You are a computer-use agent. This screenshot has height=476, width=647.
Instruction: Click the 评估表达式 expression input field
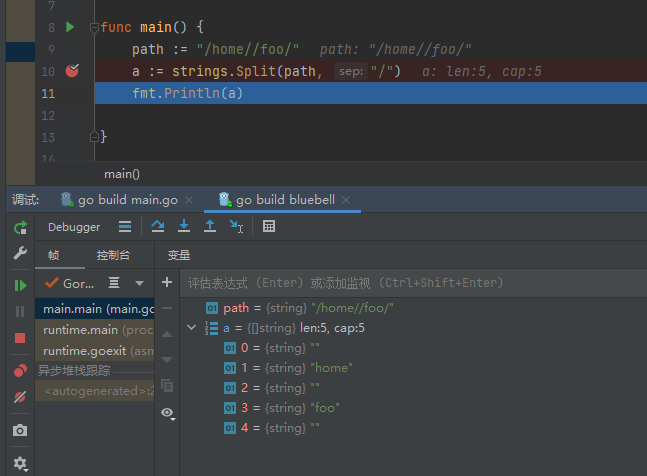400,283
